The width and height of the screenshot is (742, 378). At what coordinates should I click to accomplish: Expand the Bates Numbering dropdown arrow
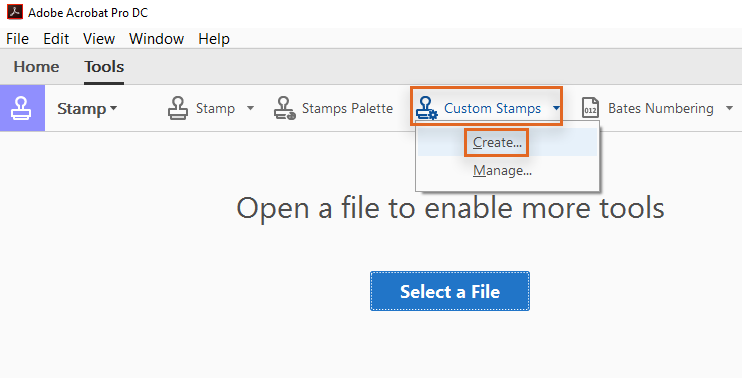(729, 108)
